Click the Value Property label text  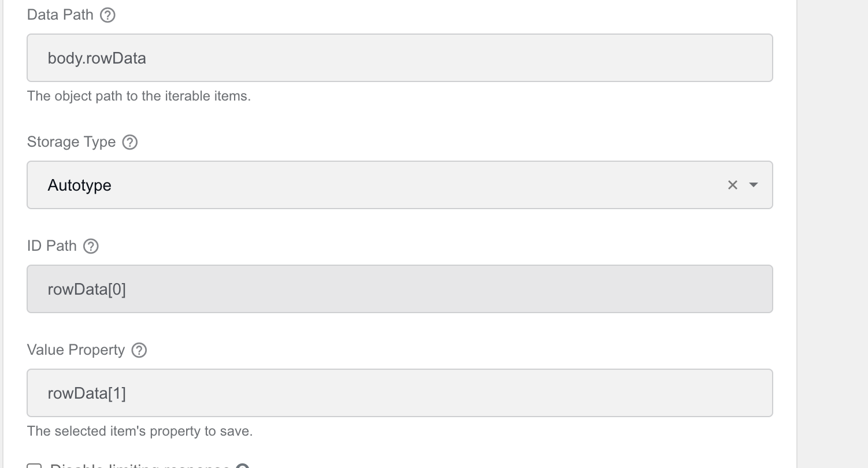click(x=76, y=350)
